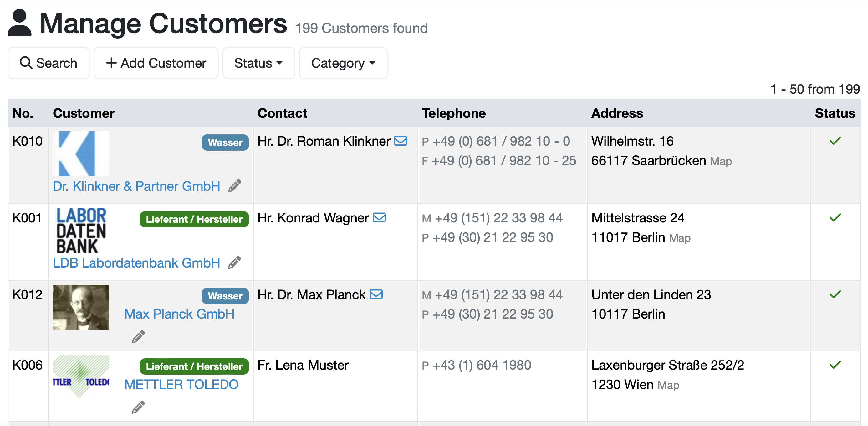This screenshot has width=868, height=426.
Task: Email Hr. Dr. Roman Klinkner via envelope icon
Action: pos(401,141)
